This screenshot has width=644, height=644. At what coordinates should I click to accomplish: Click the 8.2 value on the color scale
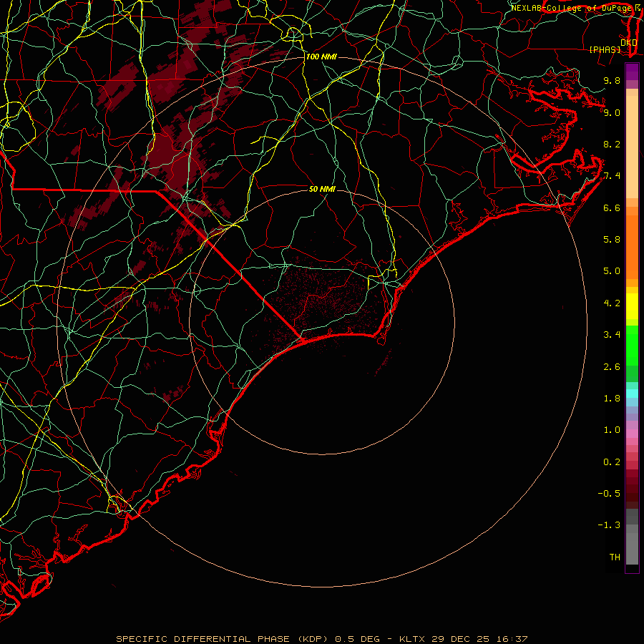612,144
